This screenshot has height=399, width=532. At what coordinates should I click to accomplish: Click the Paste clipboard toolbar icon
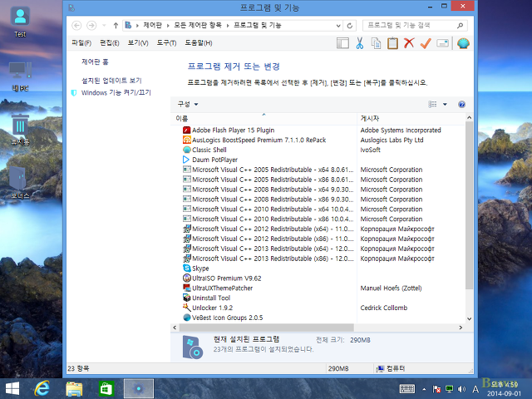coord(392,43)
